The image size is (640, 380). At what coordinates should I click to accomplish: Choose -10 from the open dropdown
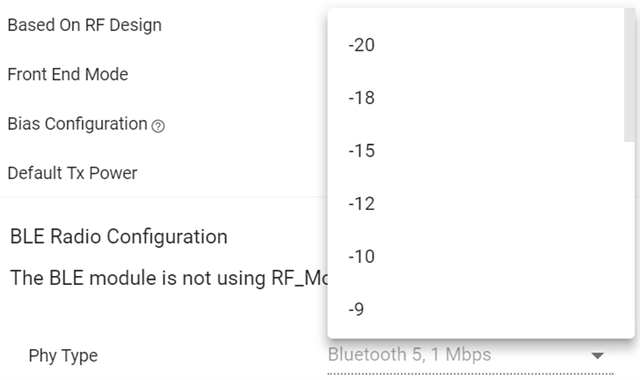click(476, 257)
